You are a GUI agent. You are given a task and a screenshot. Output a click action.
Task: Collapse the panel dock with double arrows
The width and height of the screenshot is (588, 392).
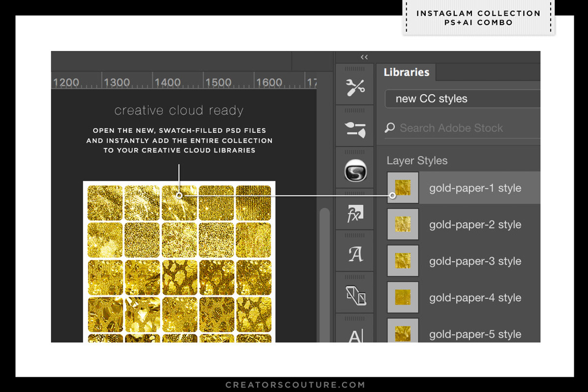pyautogui.click(x=364, y=57)
